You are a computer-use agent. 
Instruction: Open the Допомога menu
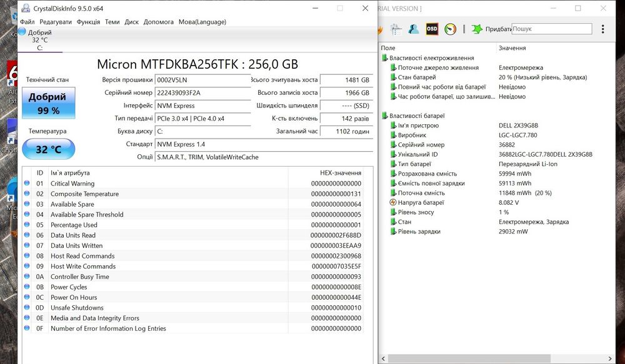click(x=159, y=22)
